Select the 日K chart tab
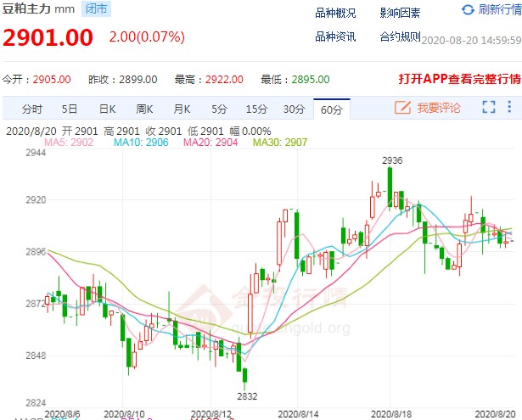Image resolution: width=522 pixels, height=420 pixels. 107,109
